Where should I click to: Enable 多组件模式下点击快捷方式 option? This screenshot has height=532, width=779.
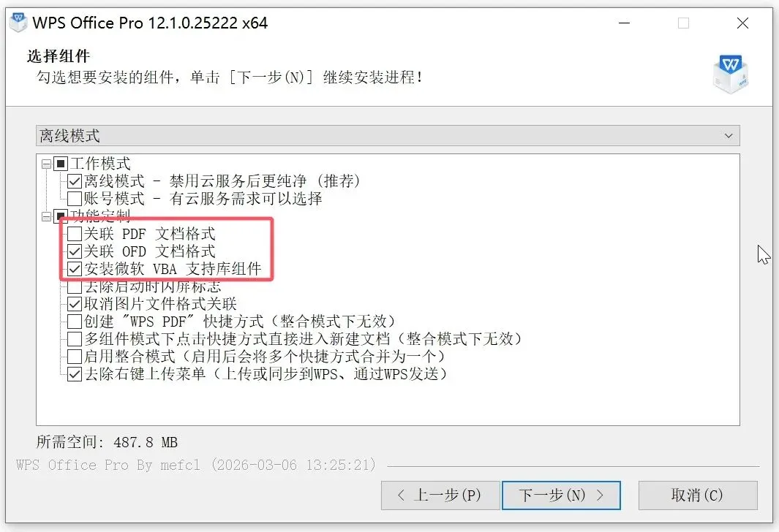[x=75, y=339]
